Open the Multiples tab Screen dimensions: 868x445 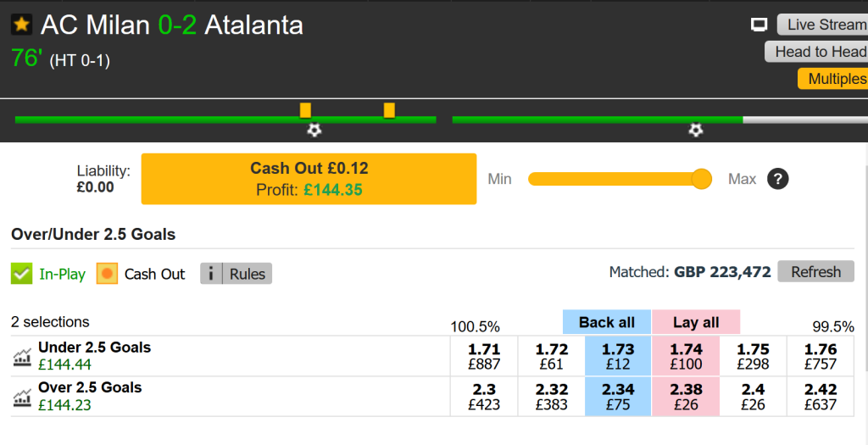[835, 79]
